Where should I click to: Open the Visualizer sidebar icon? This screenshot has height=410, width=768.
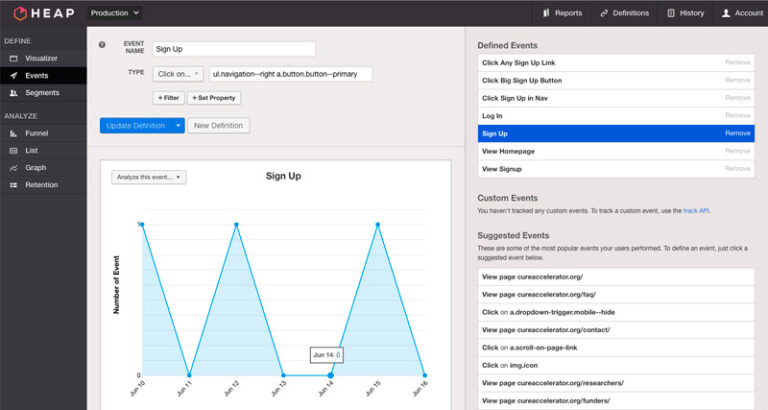coord(13,58)
